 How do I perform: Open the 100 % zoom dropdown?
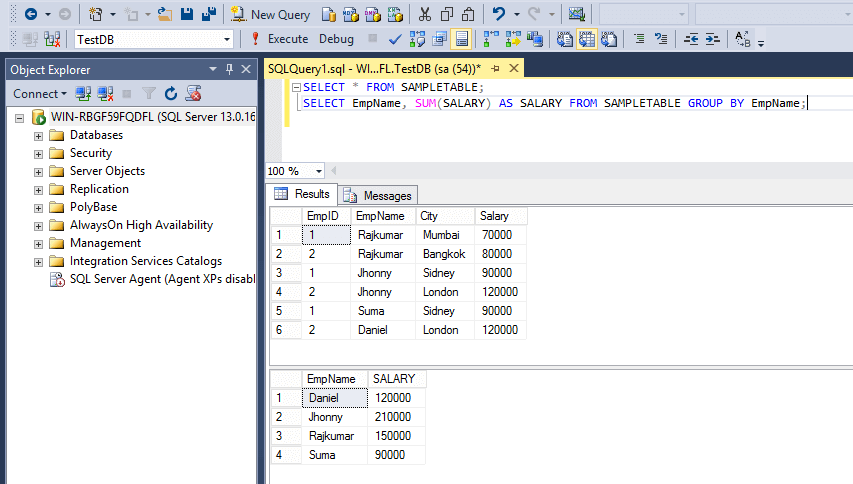[318, 171]
